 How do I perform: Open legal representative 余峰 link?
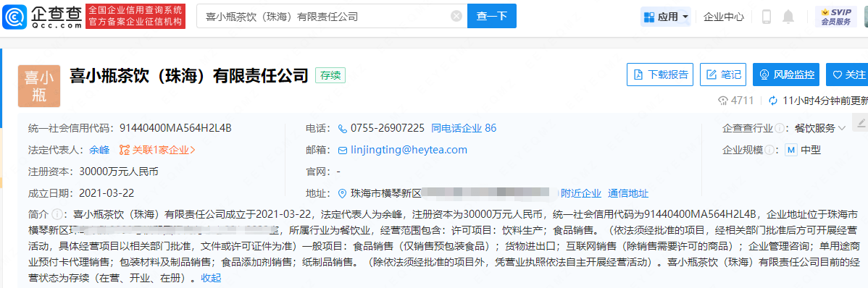point(99,150)
